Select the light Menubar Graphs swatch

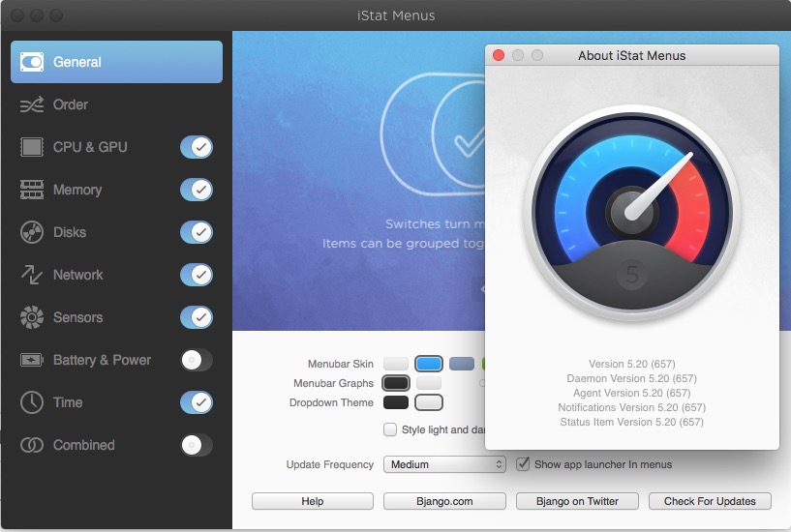pos(429,383)
